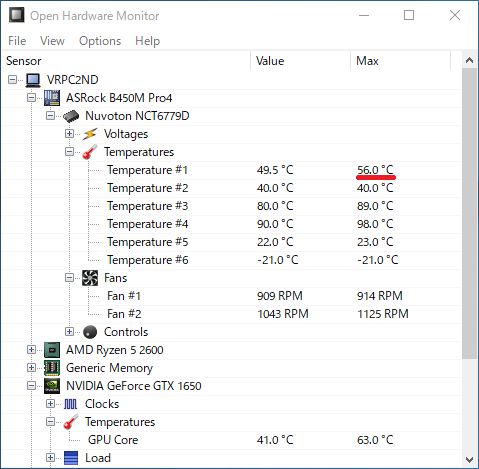Image resolution: width=479 pixels, height=469 pixels.
Task: Click the AMD Ryzen 5 2600 CPU icon
Action: coord(52,350)
